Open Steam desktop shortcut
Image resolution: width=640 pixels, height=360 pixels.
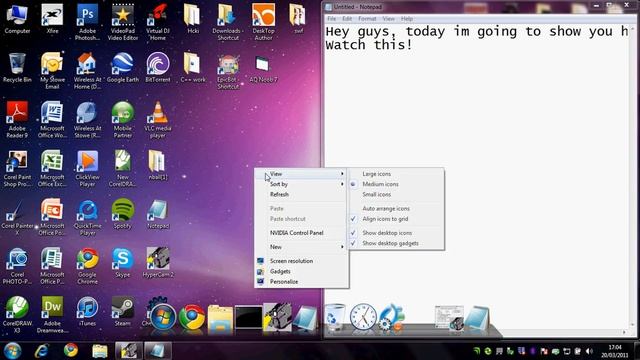tap(123, 311)
